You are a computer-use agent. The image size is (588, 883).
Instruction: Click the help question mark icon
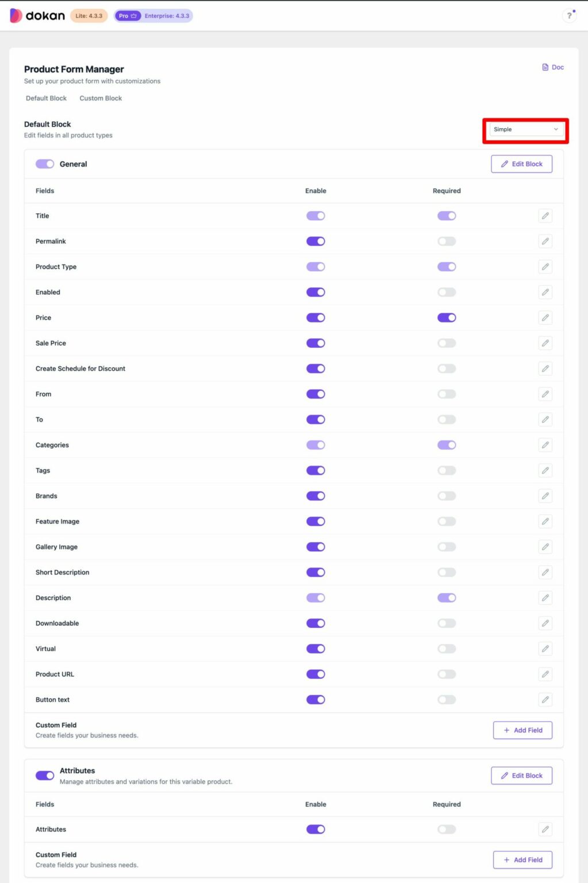(x=569, y=16)
